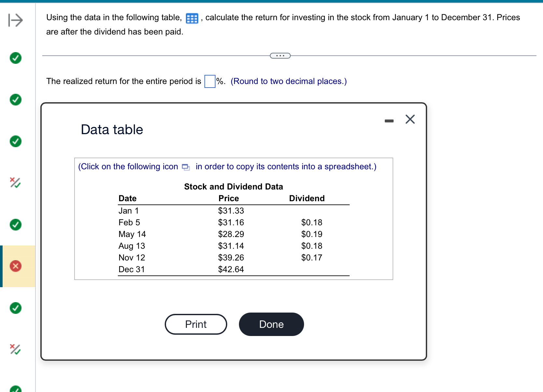
Task: Click the ellipsis expander on the divider line
Action: tap(280, 56)
